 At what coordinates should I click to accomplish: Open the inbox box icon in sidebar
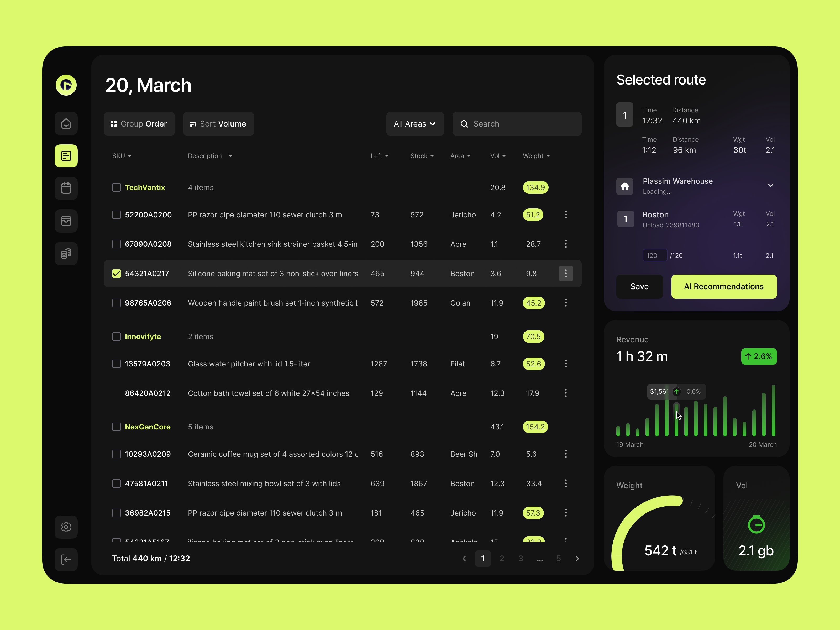66,221
